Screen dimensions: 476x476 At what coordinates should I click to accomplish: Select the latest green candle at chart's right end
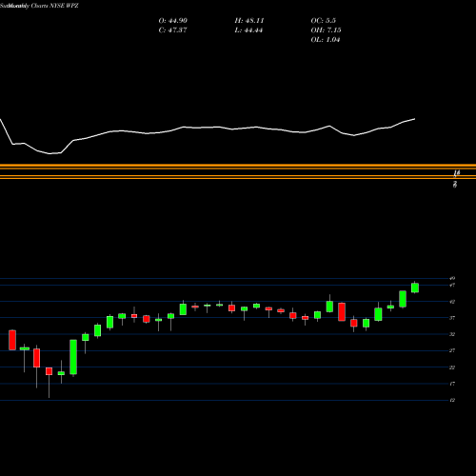coord(415,288)
